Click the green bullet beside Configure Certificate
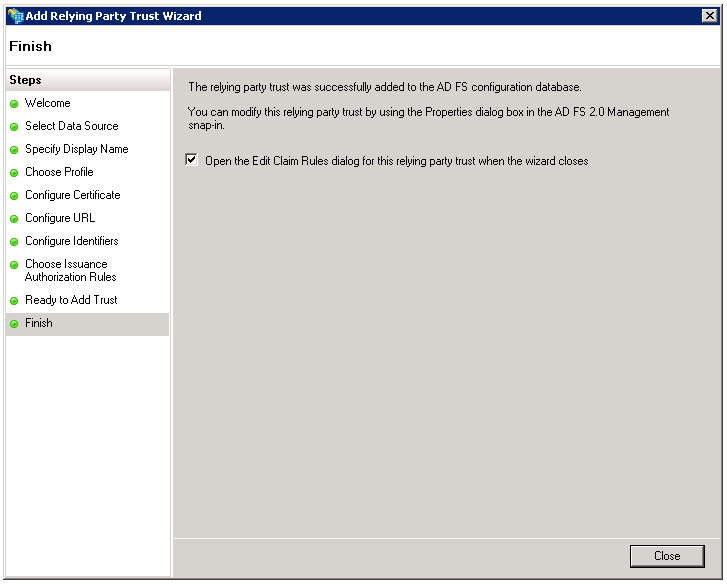Screen dimensions: 727x584 [14, 196]
